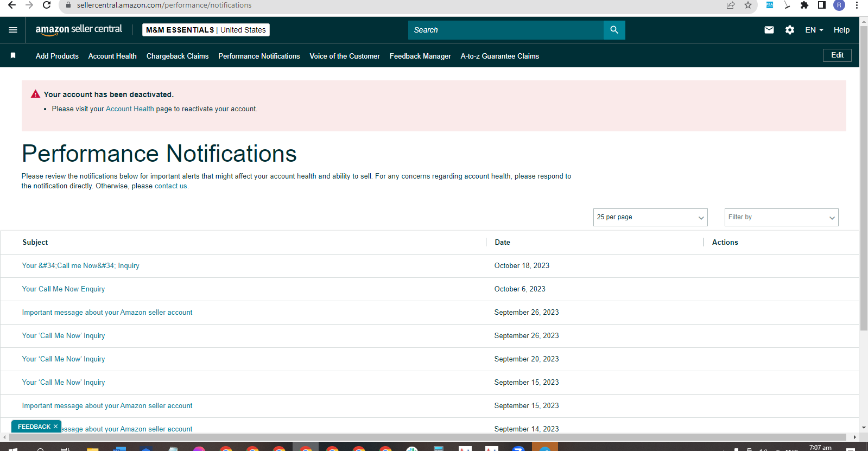Click the horizontal scrollbar at the page bottom
The height and width of the screenshot is (451, 868).
[x=428, y=437]
